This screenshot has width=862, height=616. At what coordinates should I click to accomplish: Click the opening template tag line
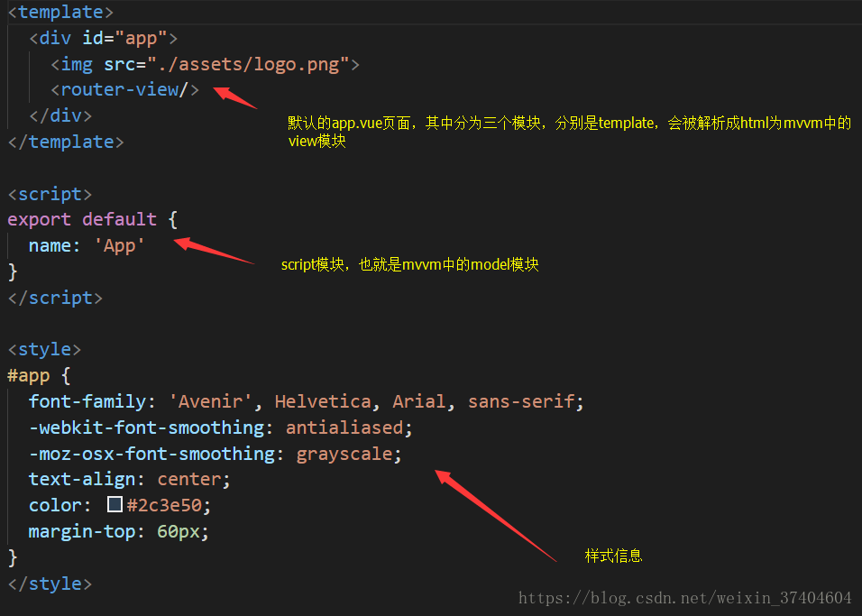pos(60,12)
